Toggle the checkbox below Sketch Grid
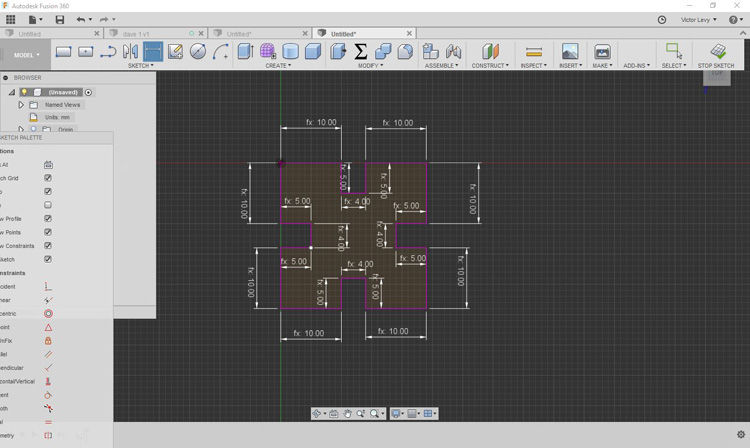750x448 pixels. point(48,191)
